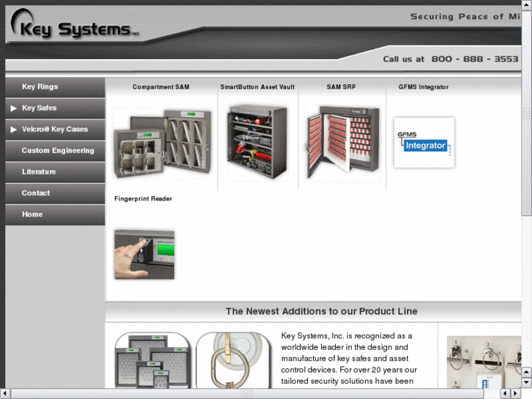Click the Key Systems logo
Screen dimensions: 532x399
(x=75, y=23)
